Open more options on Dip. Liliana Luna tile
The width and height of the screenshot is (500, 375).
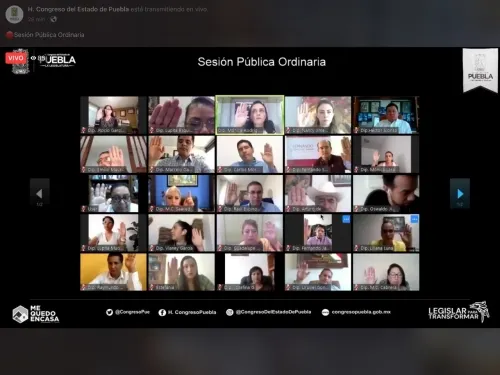[x=414, y=219]
